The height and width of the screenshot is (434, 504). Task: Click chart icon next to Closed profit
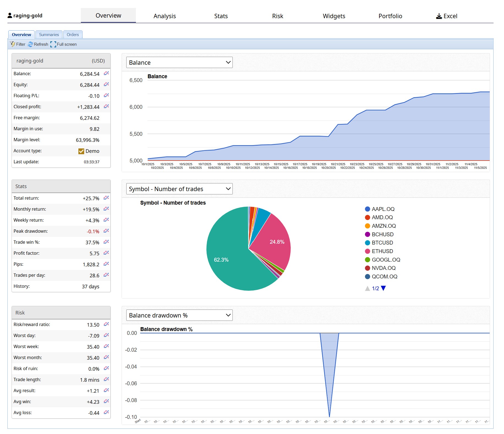pos(106,107)
